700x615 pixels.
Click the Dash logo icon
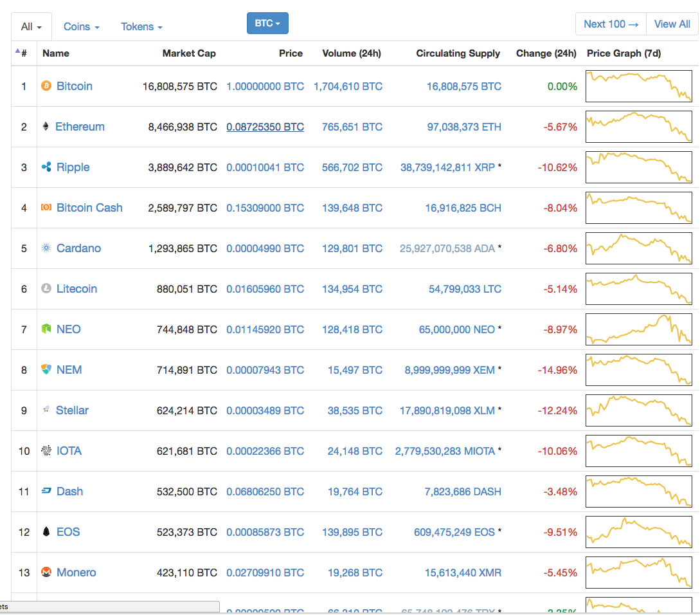(46, 491)
